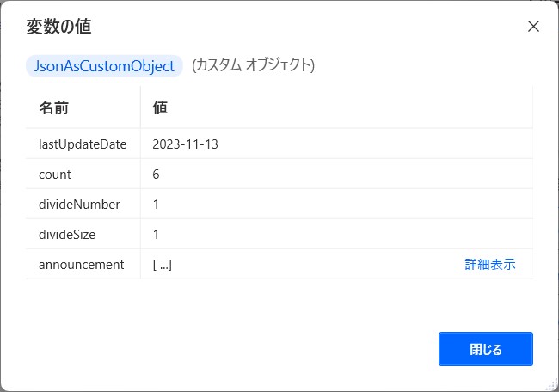Click the 値 column header
This screenshot has width=559, height=392.
[x=160, y=107]
